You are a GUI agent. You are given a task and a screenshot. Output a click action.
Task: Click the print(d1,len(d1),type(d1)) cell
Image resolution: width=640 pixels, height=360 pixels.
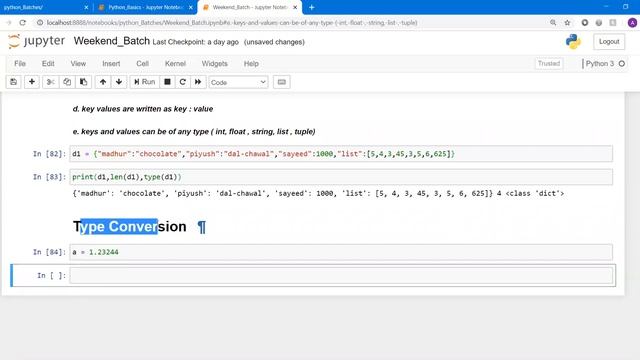341,177
